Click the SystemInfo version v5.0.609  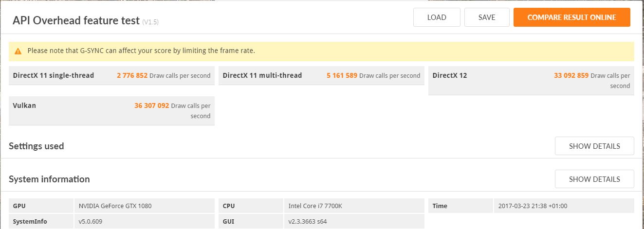point(90,222)
